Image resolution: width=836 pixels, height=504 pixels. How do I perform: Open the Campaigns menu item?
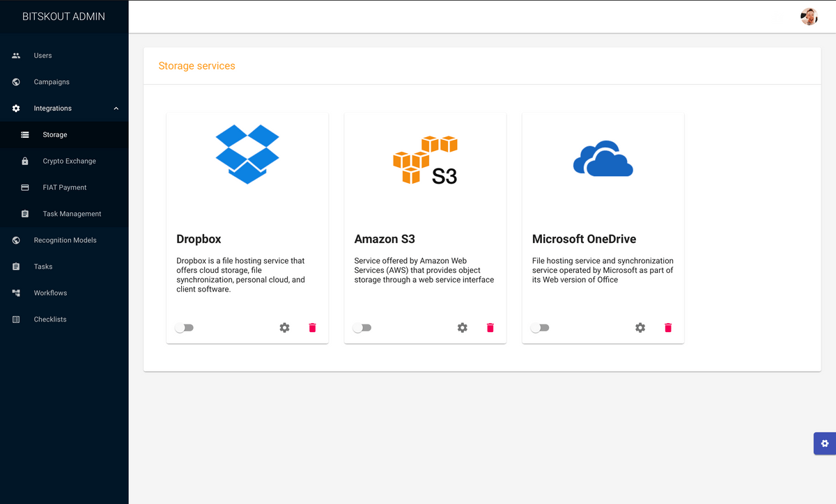pyautogui.click(x=64, y=82)
